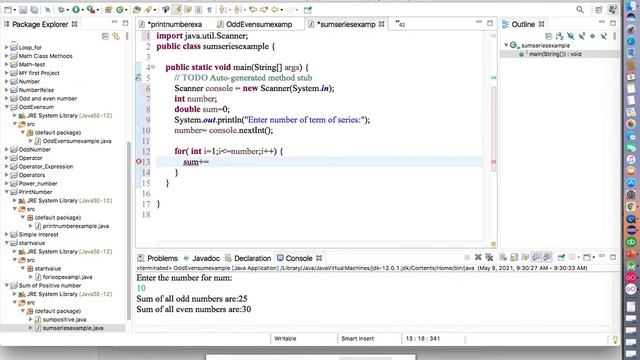640x360 pixels.
Task: Click Pin Console icon
Action: (561, 257)
